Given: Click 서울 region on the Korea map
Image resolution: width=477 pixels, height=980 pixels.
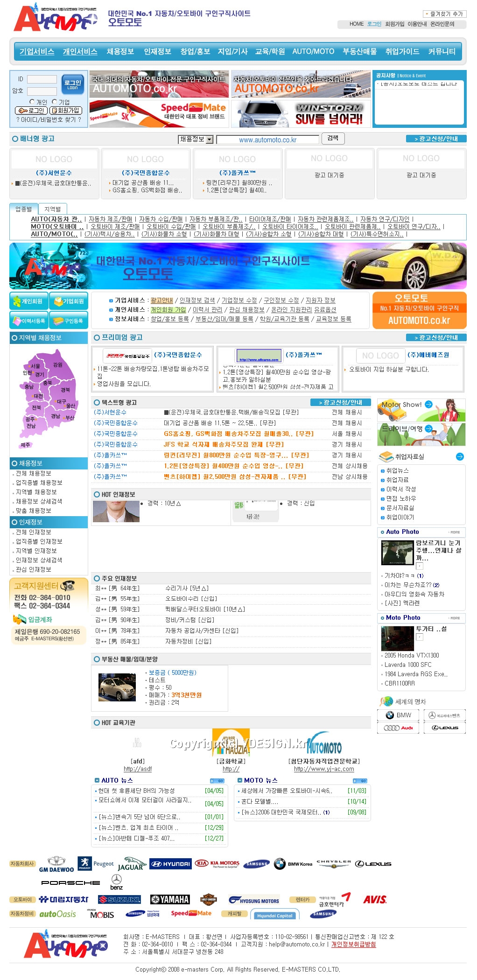Looking at the screenshot, I should pyautogui.click(x=35, y=366).
